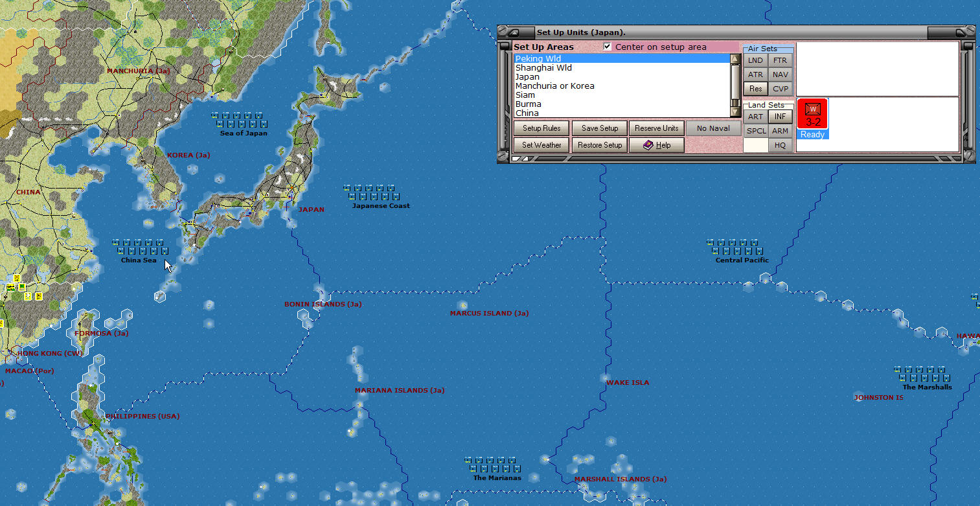Select Burma in Set Up Areas list
The image size is (980, 506).
[622, 104]
